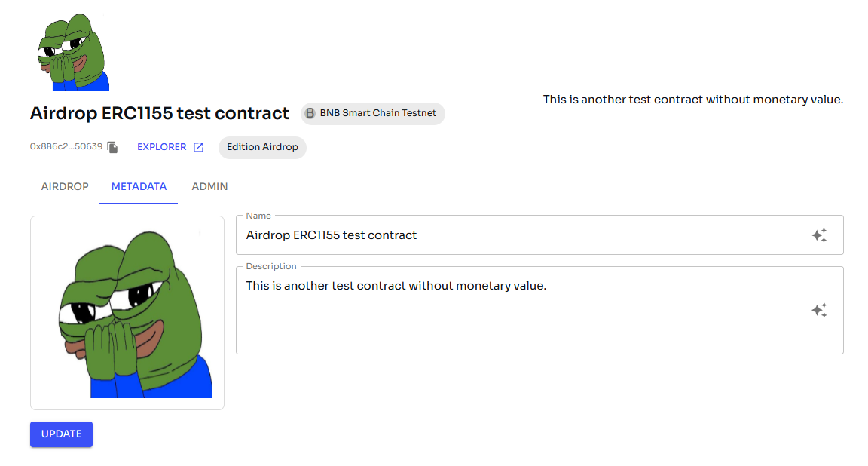Focus the Name input field
Image resolution: width=868 pixels, height=466 pixels.
tap(520, 235)
